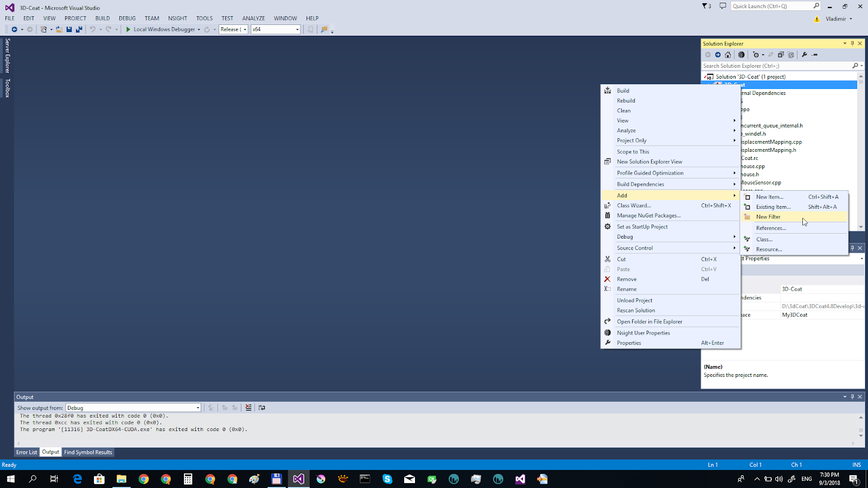868x488 pixels.
Task: Click the Save All toolbar icon
Action: [79, 29]
